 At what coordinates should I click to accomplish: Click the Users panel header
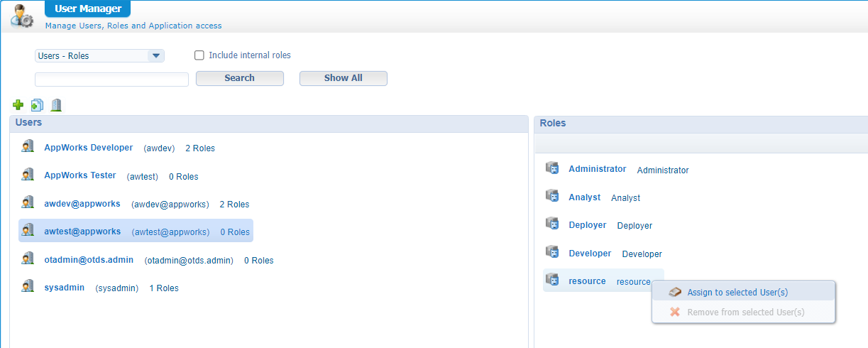tap(269, 124)
